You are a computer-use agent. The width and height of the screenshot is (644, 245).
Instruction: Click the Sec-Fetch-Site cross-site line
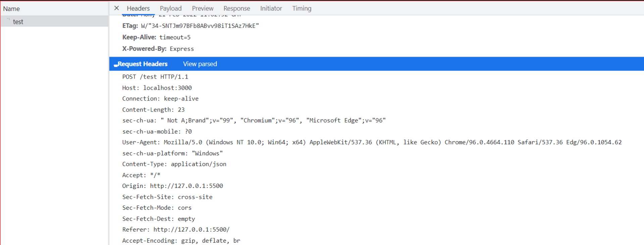pos(167,197)
